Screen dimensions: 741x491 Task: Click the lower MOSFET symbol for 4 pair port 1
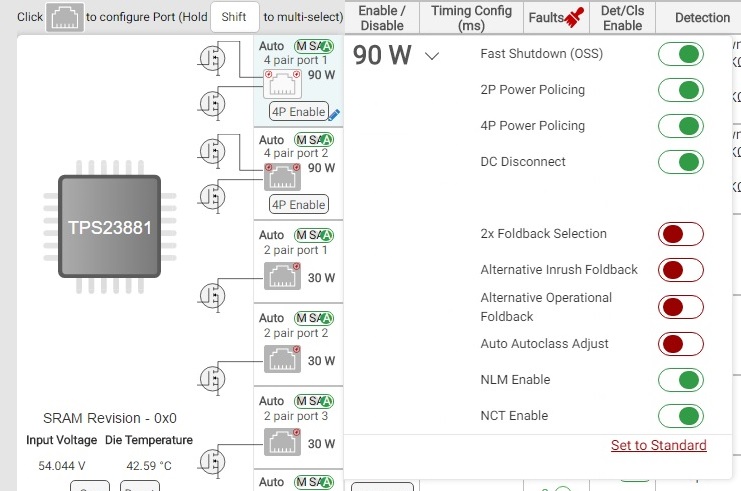click(212, 104)
